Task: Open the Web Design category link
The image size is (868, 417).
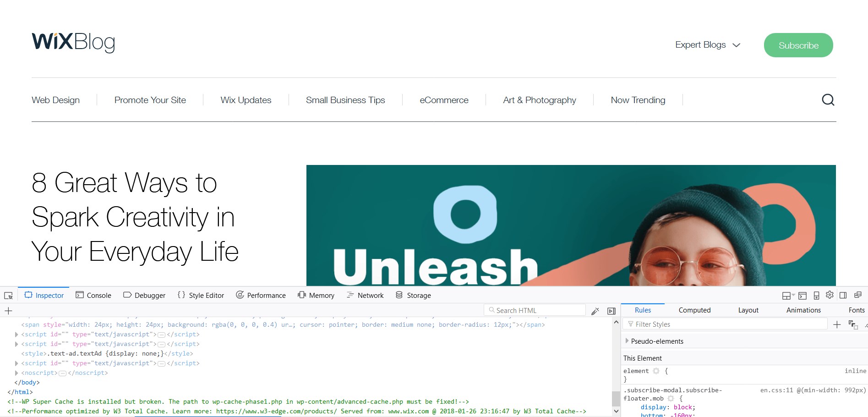Action: coord(55,100)
